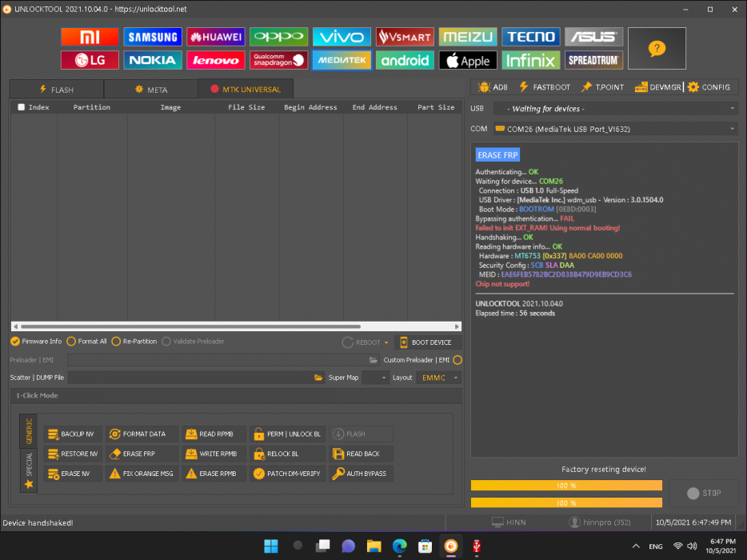Open Microsoft Store from the taskbar
Image resolution: width=747 pixels, height=560 pixels.
pos(425,546)
